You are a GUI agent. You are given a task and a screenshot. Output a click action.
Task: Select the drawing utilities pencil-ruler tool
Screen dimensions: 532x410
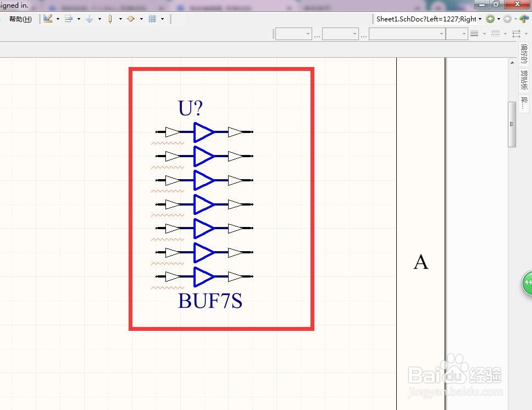48,19
